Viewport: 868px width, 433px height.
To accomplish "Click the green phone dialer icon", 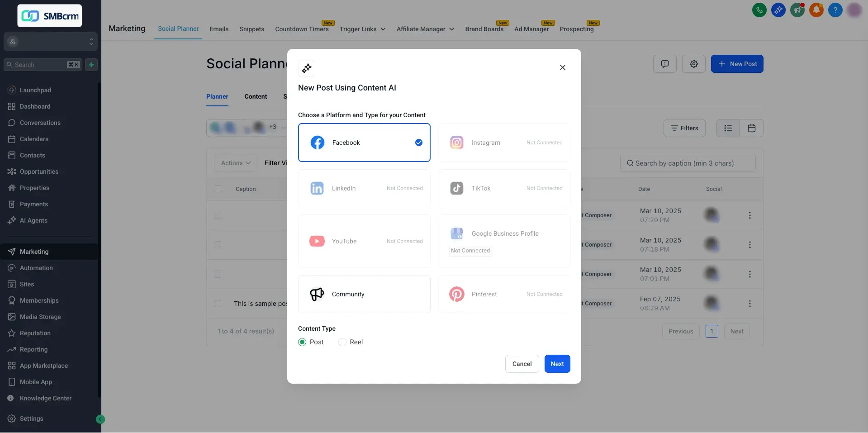I will (759, 10).
